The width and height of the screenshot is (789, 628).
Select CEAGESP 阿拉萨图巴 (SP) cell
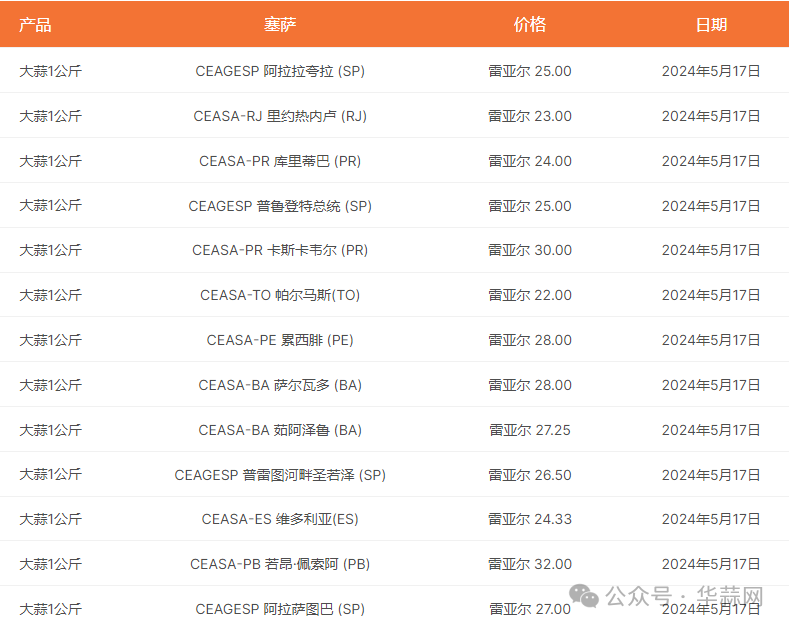pos(280,609)
